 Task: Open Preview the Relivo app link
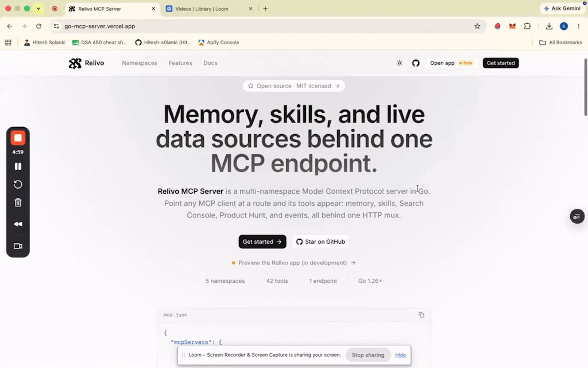tap(293, 263)
